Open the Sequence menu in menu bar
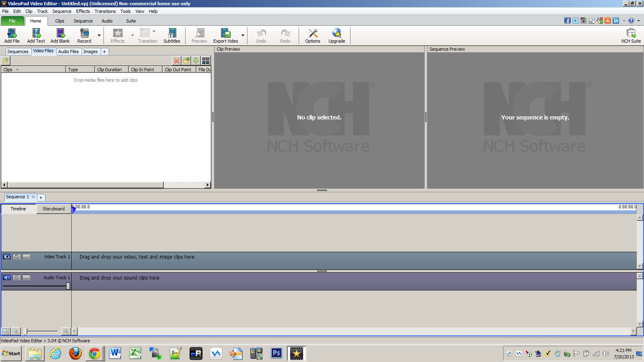 (62, 11)
